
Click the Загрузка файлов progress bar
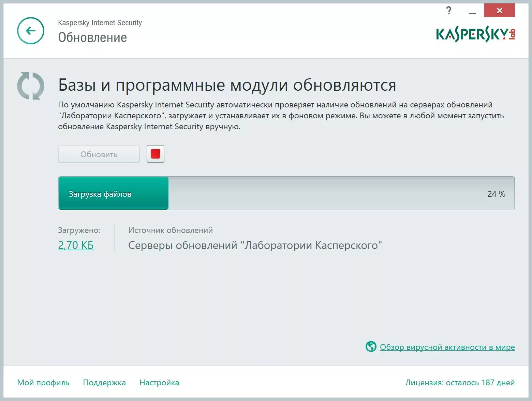click(286, 193)
